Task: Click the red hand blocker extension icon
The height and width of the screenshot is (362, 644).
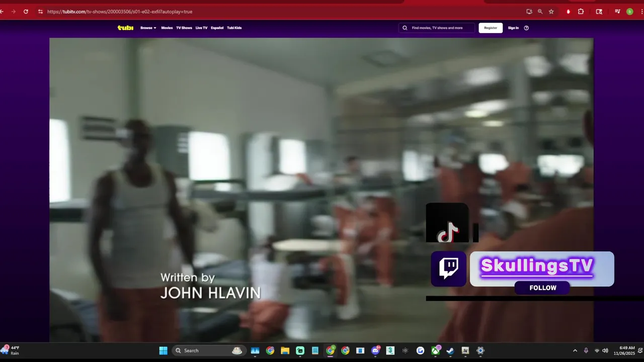Action: [x=569, y=12]
